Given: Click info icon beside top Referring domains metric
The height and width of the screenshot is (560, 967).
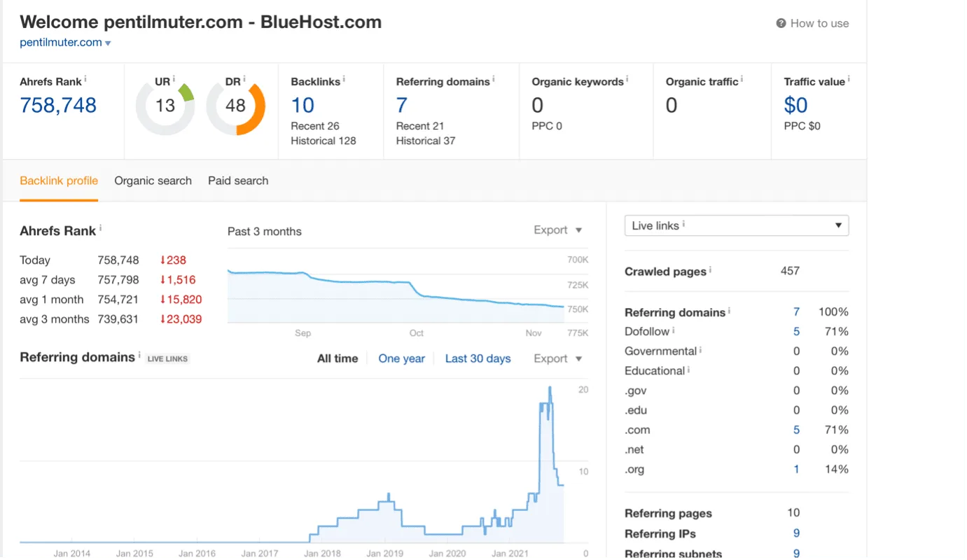Looking at the screenshot, I should coord(494,79).
